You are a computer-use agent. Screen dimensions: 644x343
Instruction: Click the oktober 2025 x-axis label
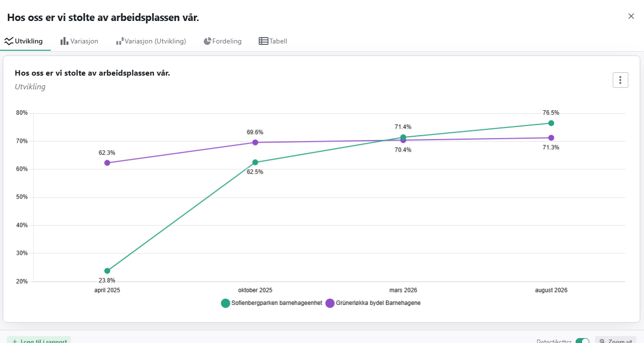(x=255, y=290)
